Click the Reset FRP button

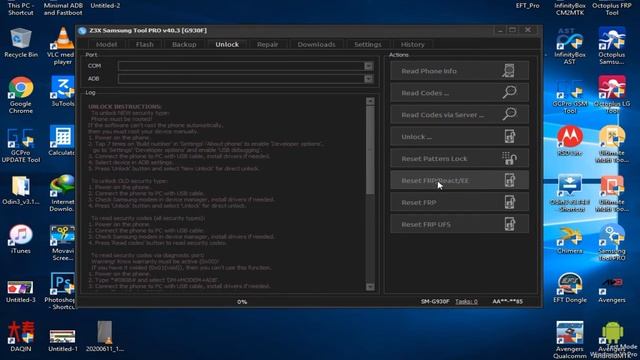point(460,202)
